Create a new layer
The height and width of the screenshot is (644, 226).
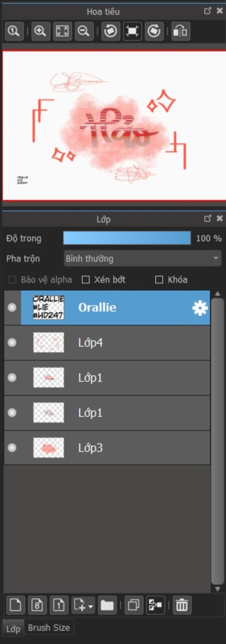15,605
